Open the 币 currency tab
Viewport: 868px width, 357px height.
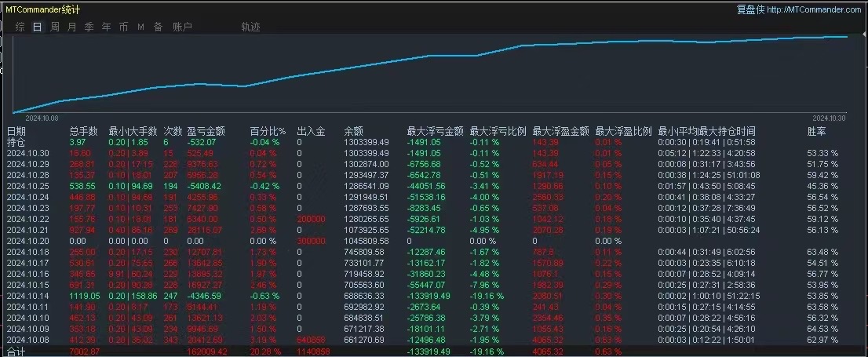coord(123,27)
